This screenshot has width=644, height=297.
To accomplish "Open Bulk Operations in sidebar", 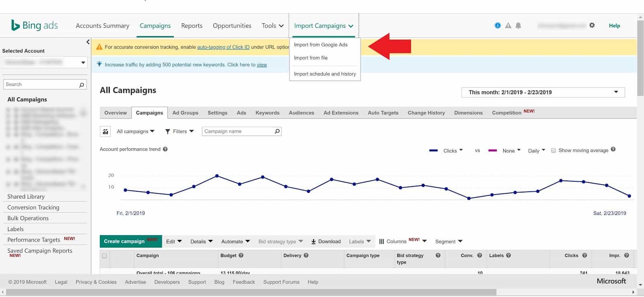I will pos(28,218).
